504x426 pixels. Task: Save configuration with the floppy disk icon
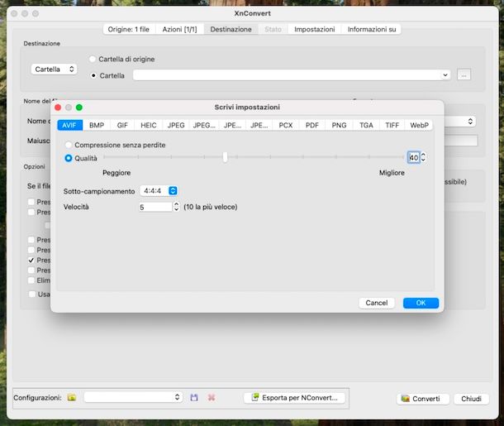[194, 397]
